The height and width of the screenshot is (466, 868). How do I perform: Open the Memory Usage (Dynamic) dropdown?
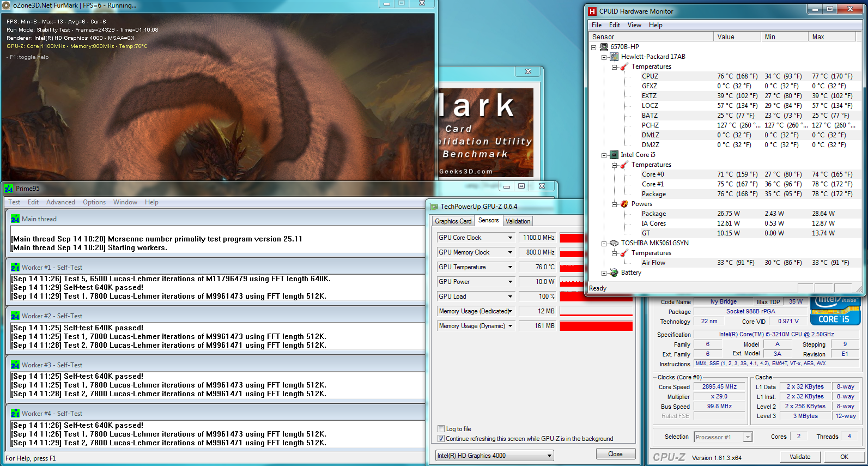511,326
